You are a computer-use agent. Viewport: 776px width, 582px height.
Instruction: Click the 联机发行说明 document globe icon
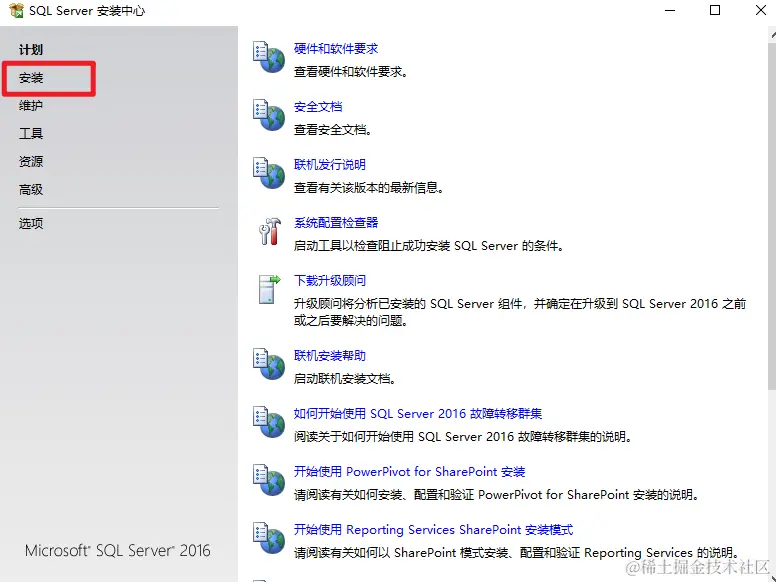269,173
